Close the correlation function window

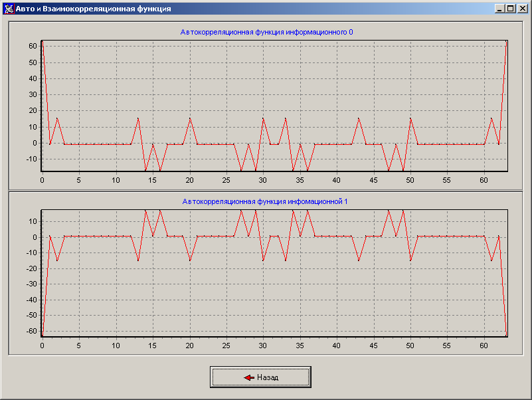pyautogui.click(x=522, y=9)
